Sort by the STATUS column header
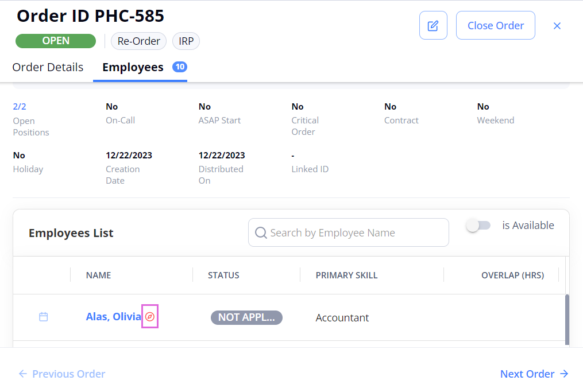The image size is (583, 392). pyautogui.click(x=223, y=275)
